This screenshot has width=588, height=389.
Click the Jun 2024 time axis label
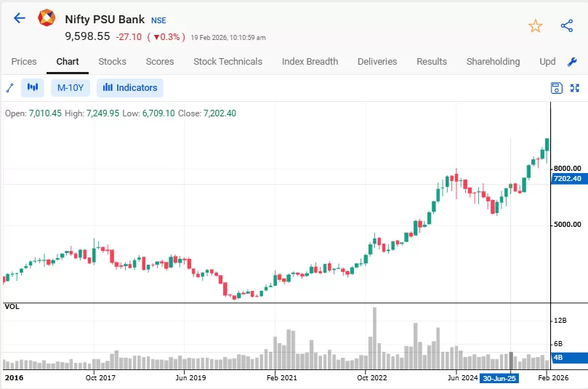tap(462, 377)
